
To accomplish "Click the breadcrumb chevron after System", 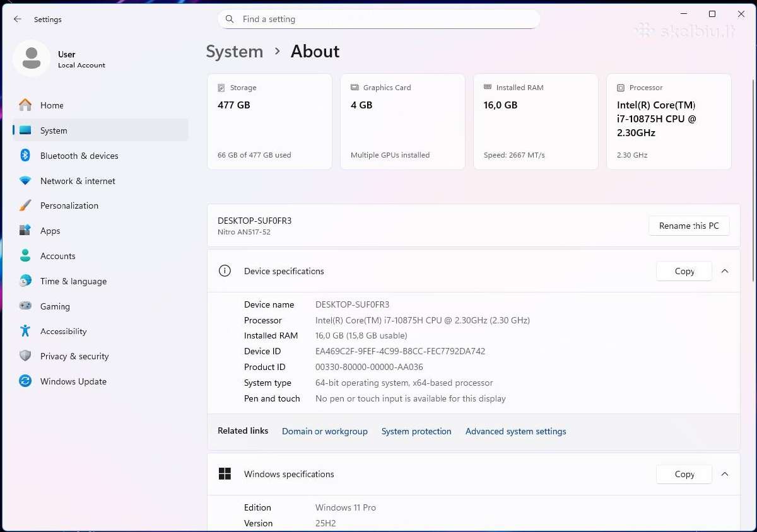I will (x=277, y=52).
